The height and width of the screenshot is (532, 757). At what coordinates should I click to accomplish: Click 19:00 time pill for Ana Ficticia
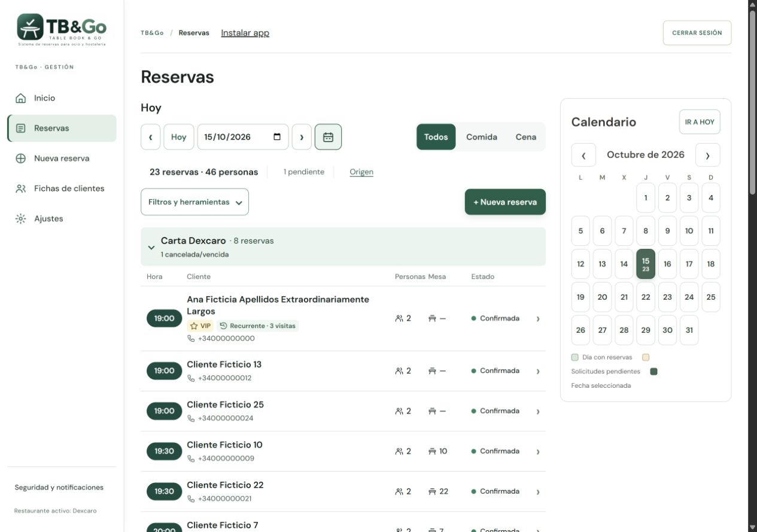click(x=165, y=318)
